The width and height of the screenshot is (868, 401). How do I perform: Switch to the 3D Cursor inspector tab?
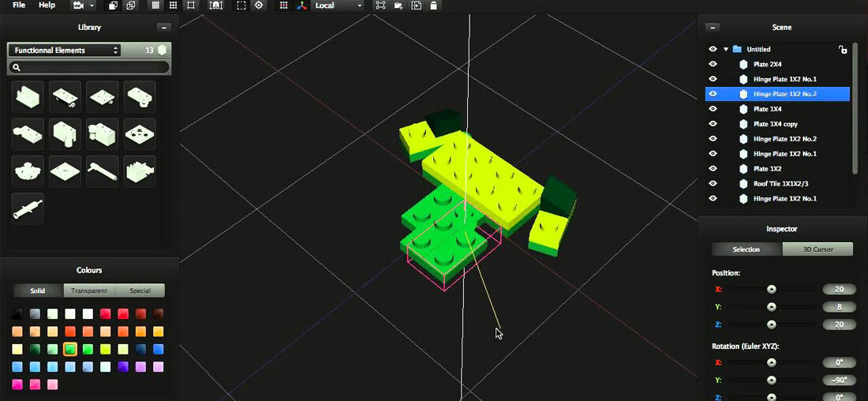click(817, 249)
